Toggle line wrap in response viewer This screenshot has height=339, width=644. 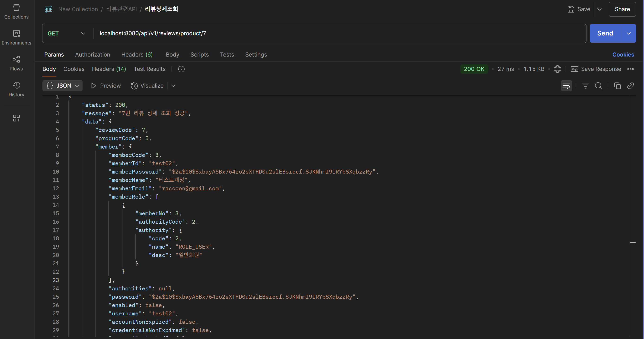(x=566, y=86)
